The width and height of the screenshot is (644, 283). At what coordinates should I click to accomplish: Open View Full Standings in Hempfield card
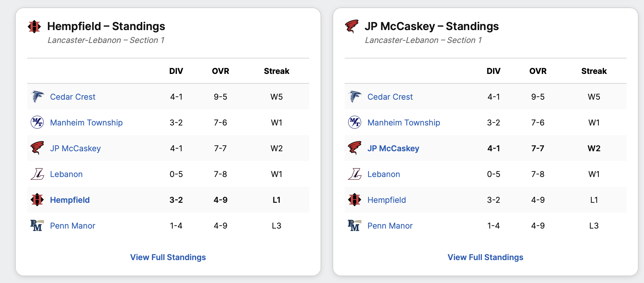(x=168, y=257)
